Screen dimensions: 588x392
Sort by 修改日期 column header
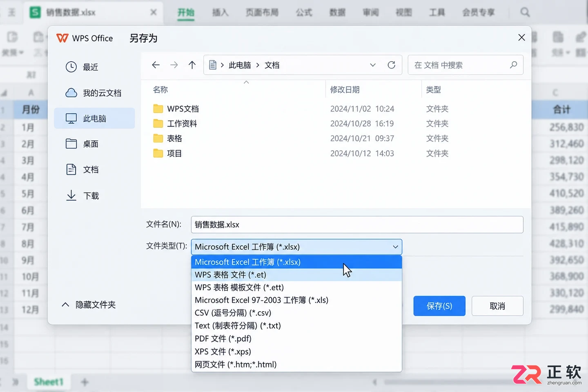pyautogui.click(x=345, y=90)
